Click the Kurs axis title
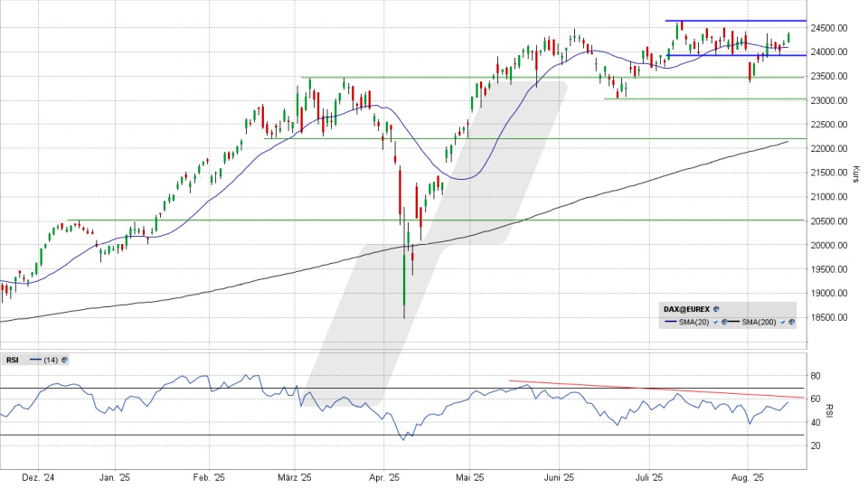Screen dimensions: 868x488 click(856, 174)
